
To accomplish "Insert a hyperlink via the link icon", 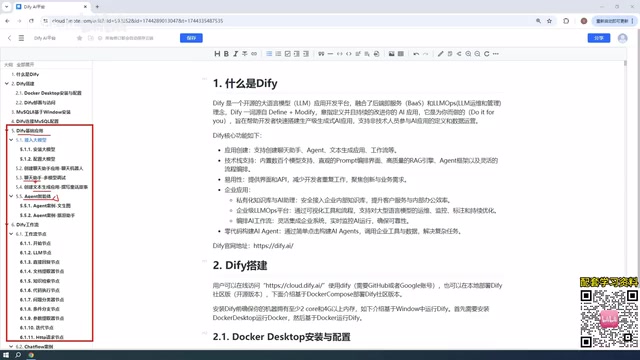I will pos(254,54).
